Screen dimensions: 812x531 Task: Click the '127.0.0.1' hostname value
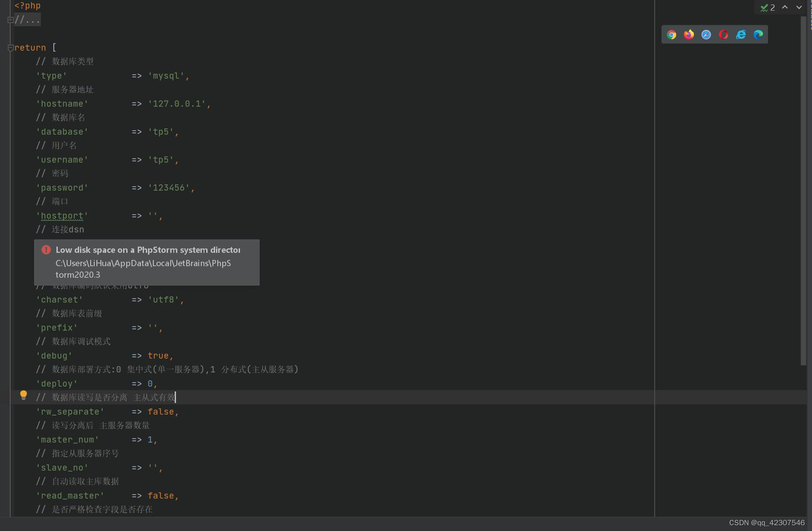point(177,104)
